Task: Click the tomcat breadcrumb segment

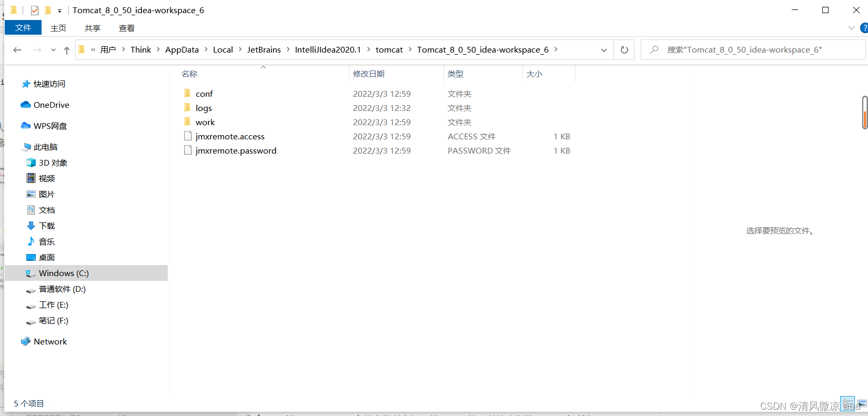Action: coord(389,49)
